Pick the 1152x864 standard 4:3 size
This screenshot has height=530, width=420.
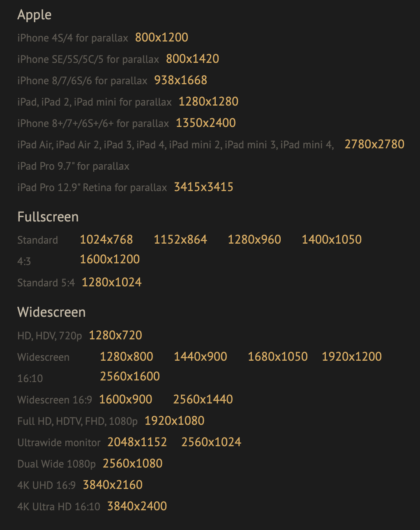(180, 240)
